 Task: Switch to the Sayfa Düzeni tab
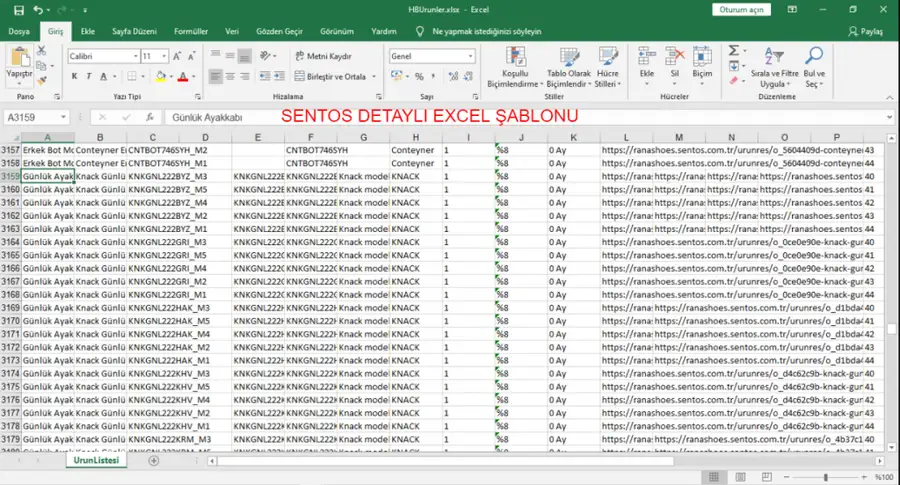[x=134, y=32]
